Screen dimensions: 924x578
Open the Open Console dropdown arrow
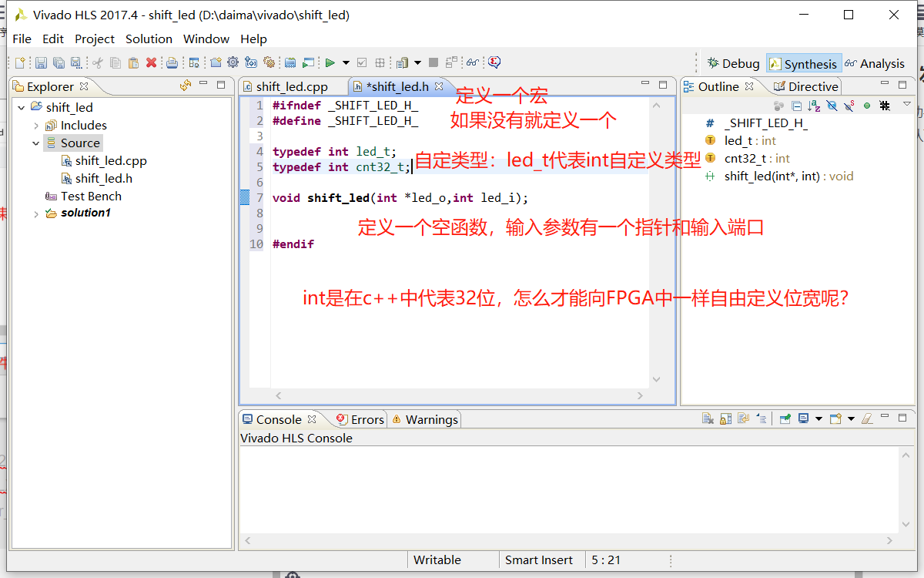[851, 418]
